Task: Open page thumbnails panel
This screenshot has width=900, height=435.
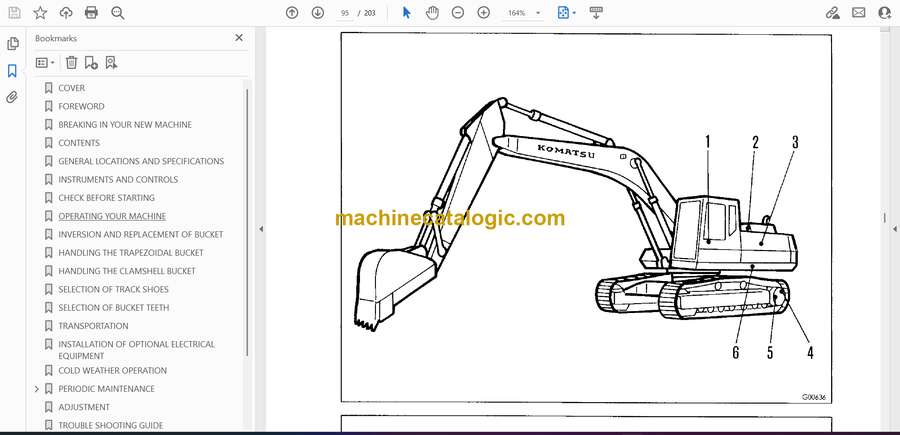Action: (x=12, y=44)
